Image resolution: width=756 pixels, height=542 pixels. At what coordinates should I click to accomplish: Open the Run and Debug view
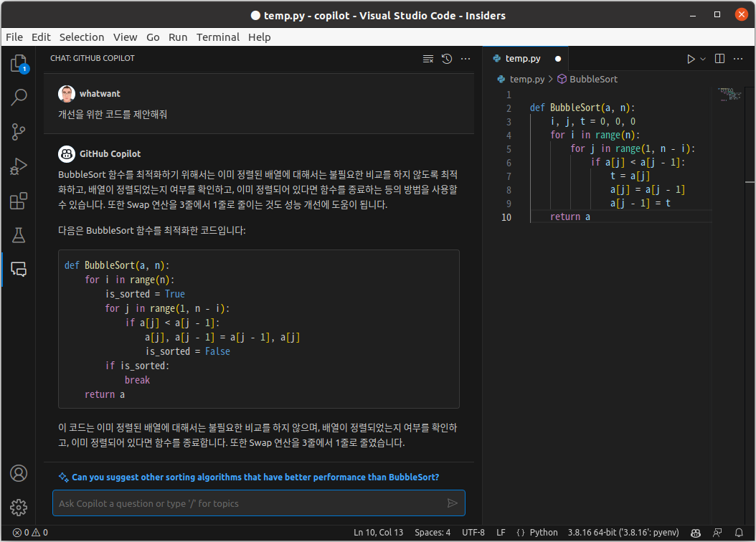(19, 166)
